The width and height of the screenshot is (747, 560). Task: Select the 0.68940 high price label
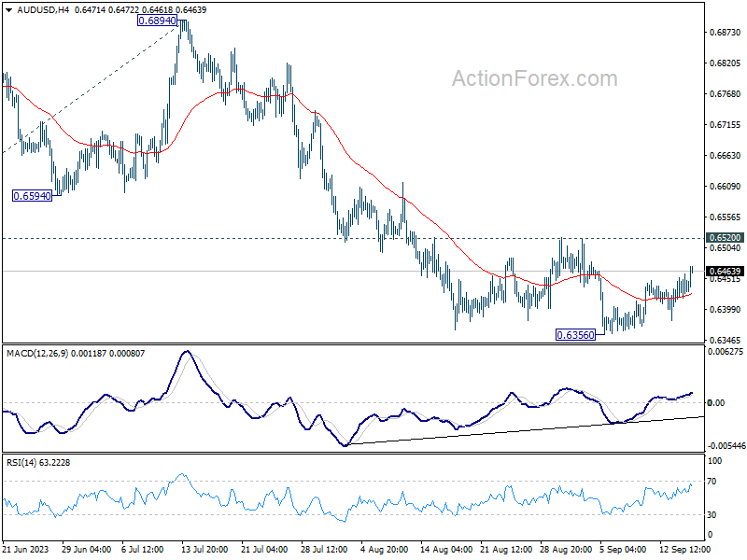pyautogui.click(x=157, y=21)
